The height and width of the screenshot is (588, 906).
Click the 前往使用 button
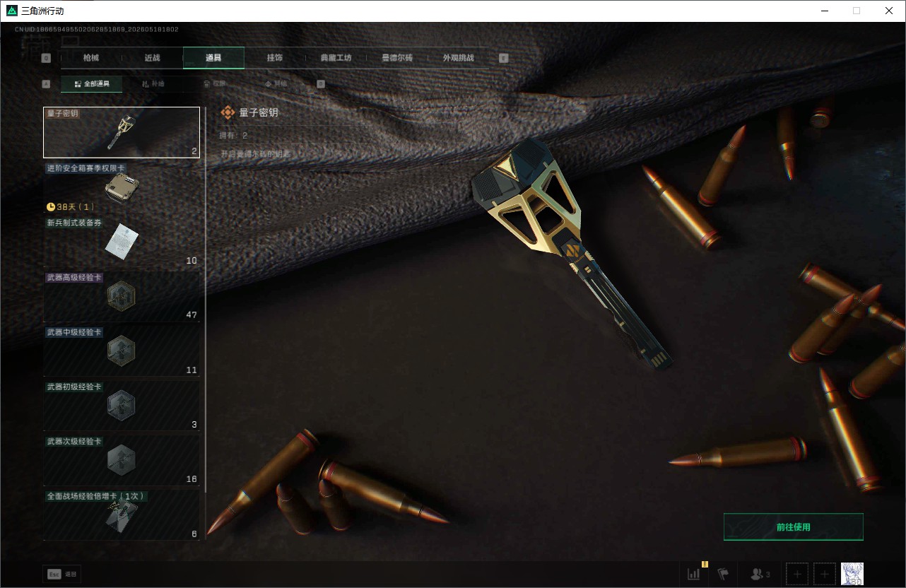pos(794,527)
